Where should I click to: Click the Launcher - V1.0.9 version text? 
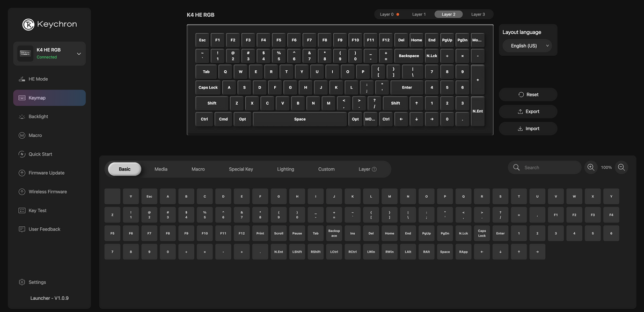[49, 298]
